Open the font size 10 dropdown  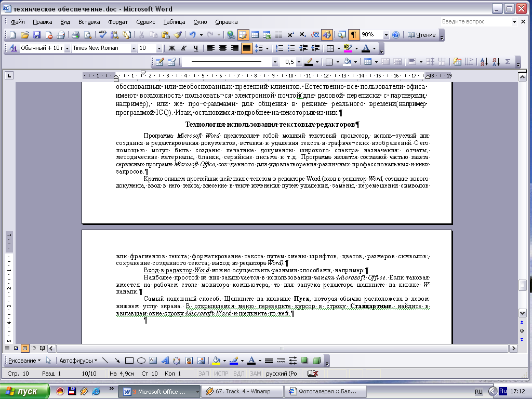click(159, 48)
